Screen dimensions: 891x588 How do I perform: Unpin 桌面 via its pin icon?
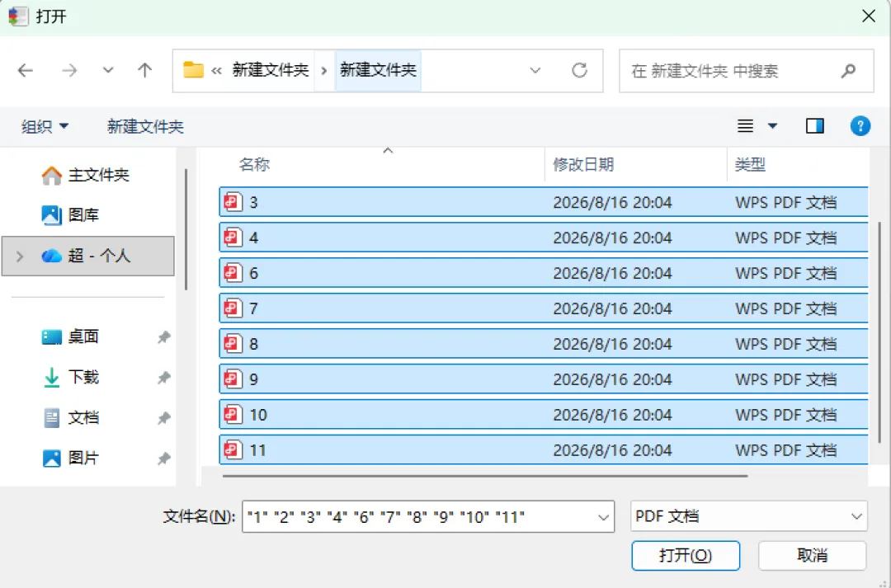(x=163, y=337)
